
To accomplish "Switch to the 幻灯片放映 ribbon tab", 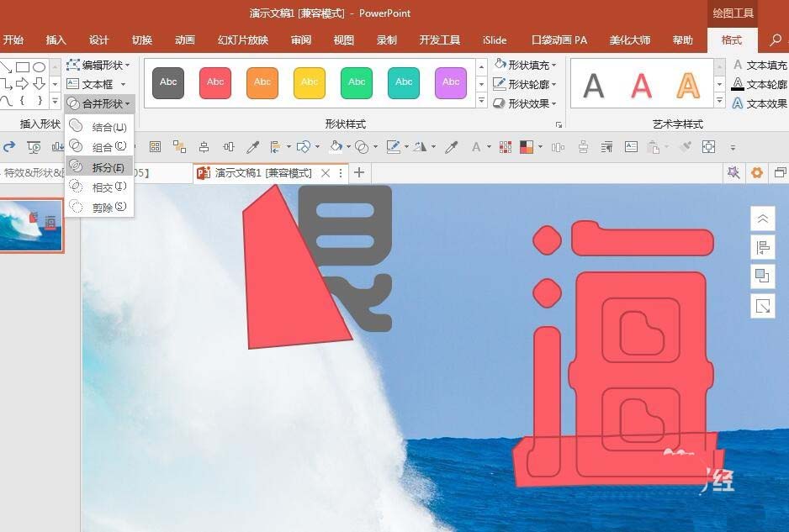I will coord(243,40).
